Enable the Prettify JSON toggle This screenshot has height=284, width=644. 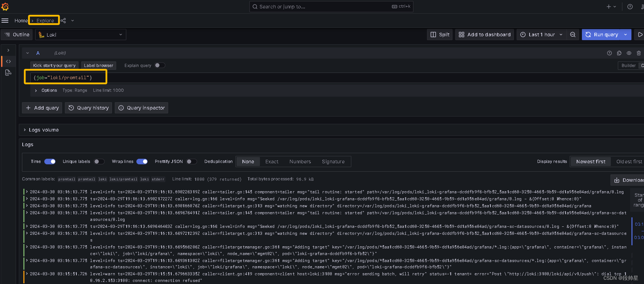click(x=192, y=162)
